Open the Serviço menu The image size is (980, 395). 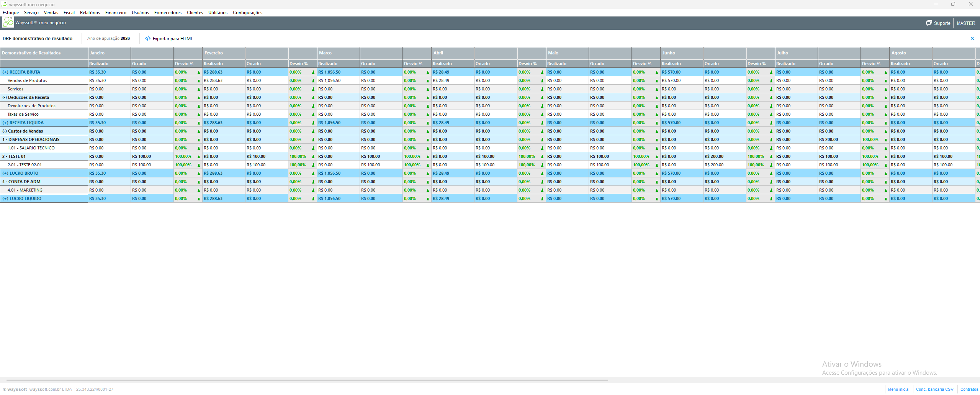click(31, 13)
